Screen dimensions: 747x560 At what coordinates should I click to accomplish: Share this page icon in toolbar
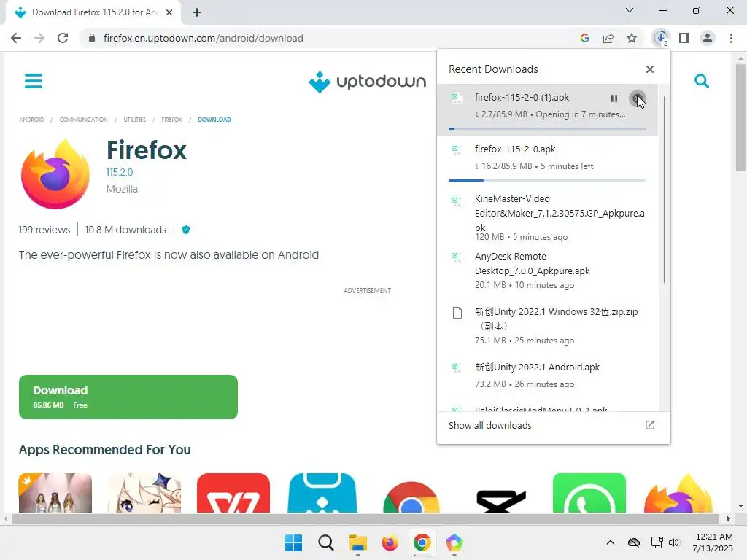(x=608, y=38)
